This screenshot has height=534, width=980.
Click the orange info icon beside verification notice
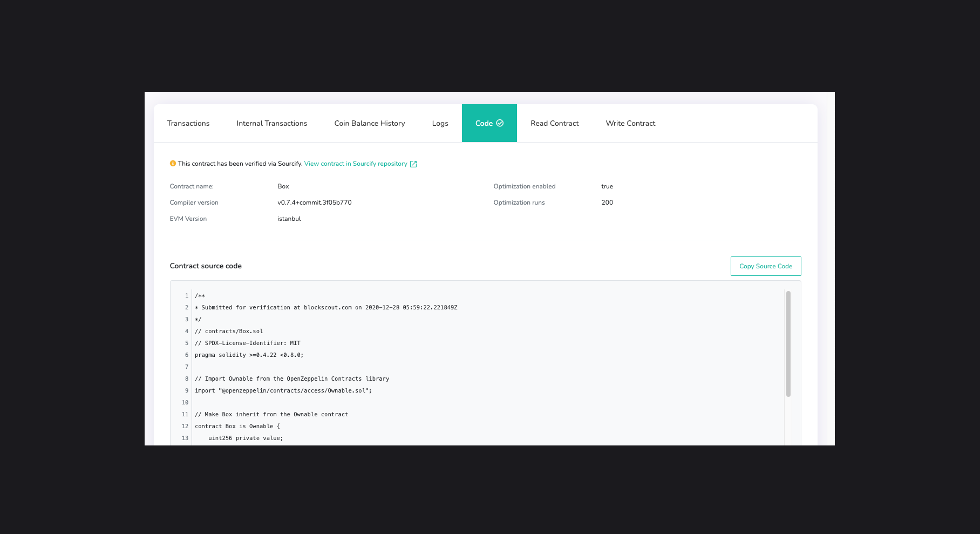click(x=173, y=164)
